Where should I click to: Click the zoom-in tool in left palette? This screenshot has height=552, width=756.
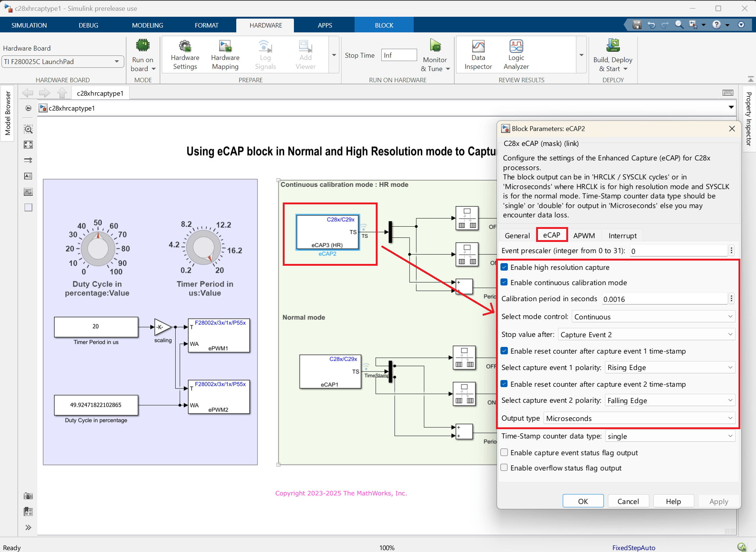tap(28, 129)
